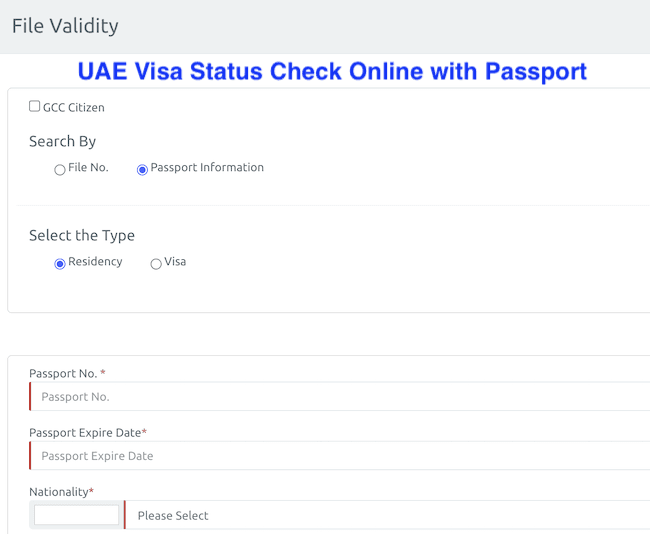Click the 'Select the Type' section heading
The width and height of the screenshot is (650, 534).
tap(82, 235)
